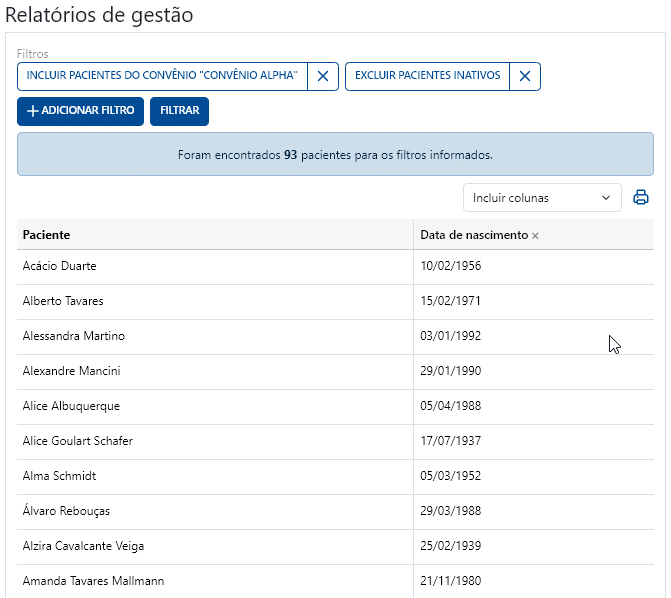Select patient Alice Albuquerque
Viewport: 671px width, 598px height.
point(71,406)
